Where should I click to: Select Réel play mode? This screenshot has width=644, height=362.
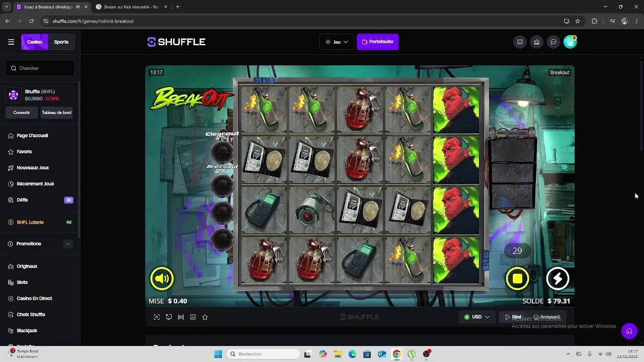tap(513, 317)
